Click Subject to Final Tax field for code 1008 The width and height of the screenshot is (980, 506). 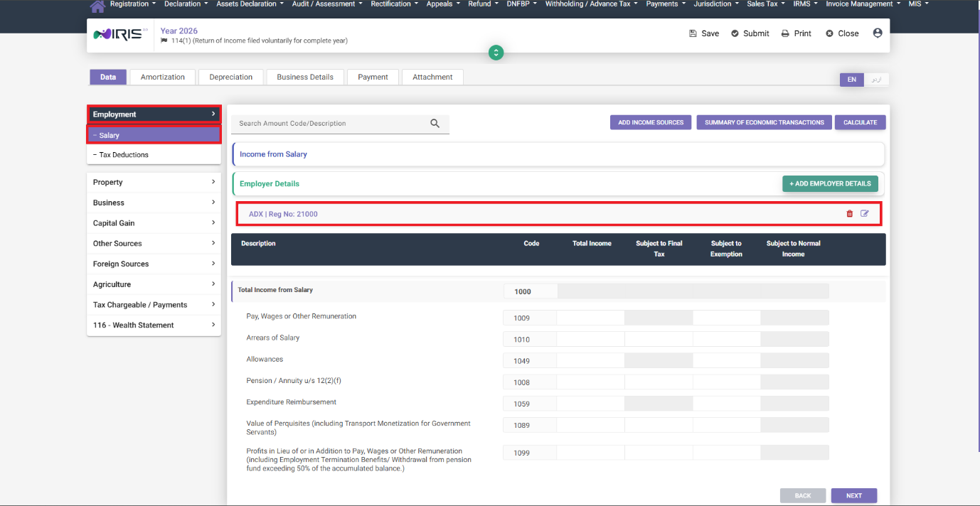click(x=659, y=382)
